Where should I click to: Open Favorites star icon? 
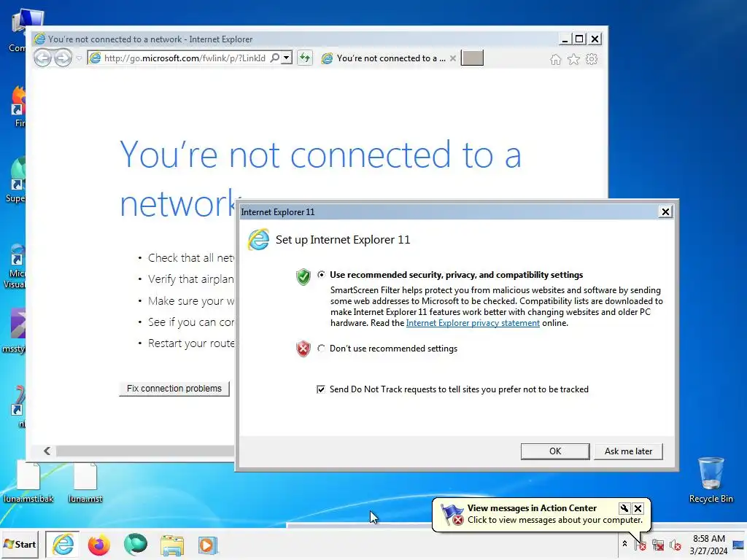click(x=573, y=59)
